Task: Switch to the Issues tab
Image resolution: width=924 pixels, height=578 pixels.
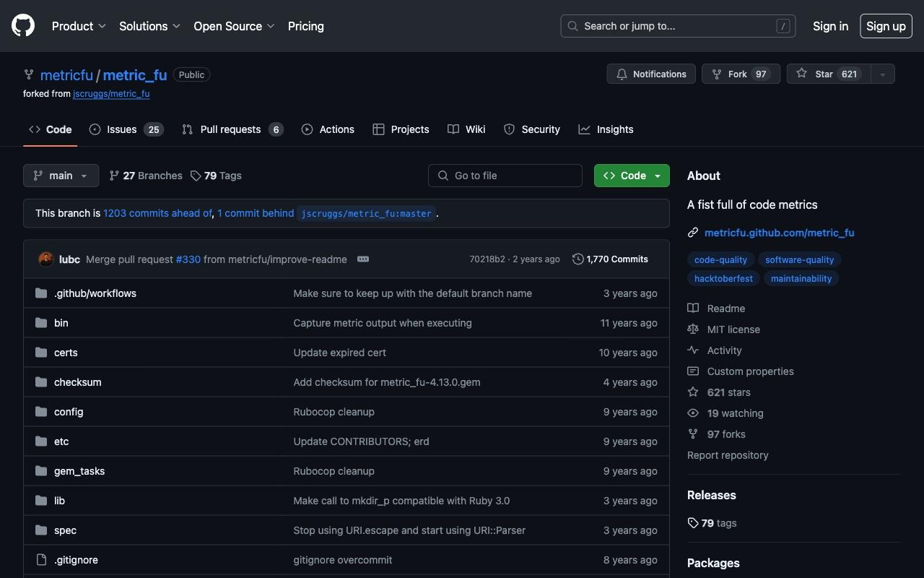Action: (x=126, y=129)
